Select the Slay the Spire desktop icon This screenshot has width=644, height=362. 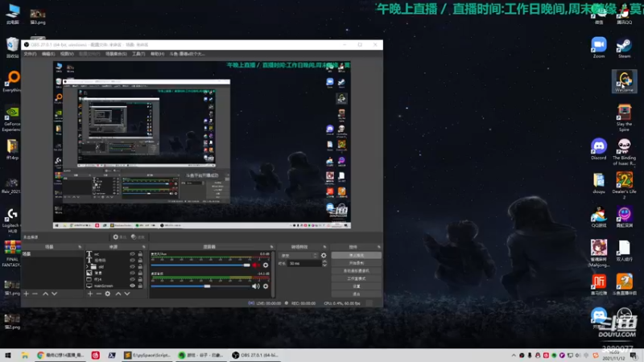[625, 117]
